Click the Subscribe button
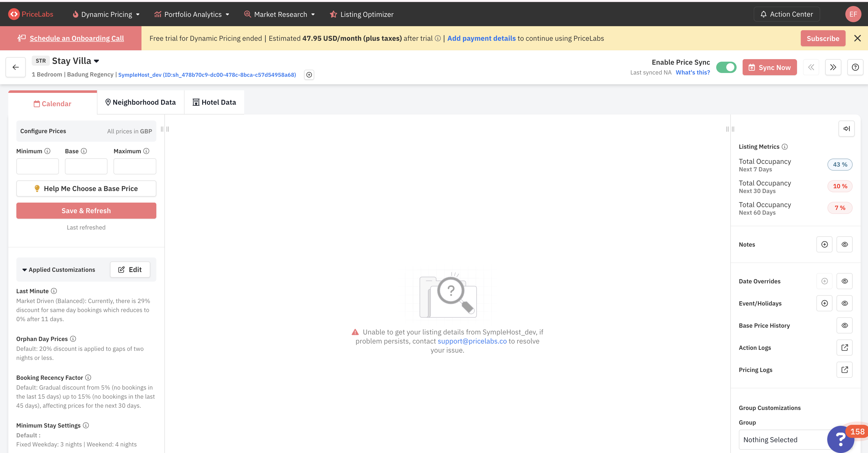The image size is (868, 453). click(x=822, y=39)
